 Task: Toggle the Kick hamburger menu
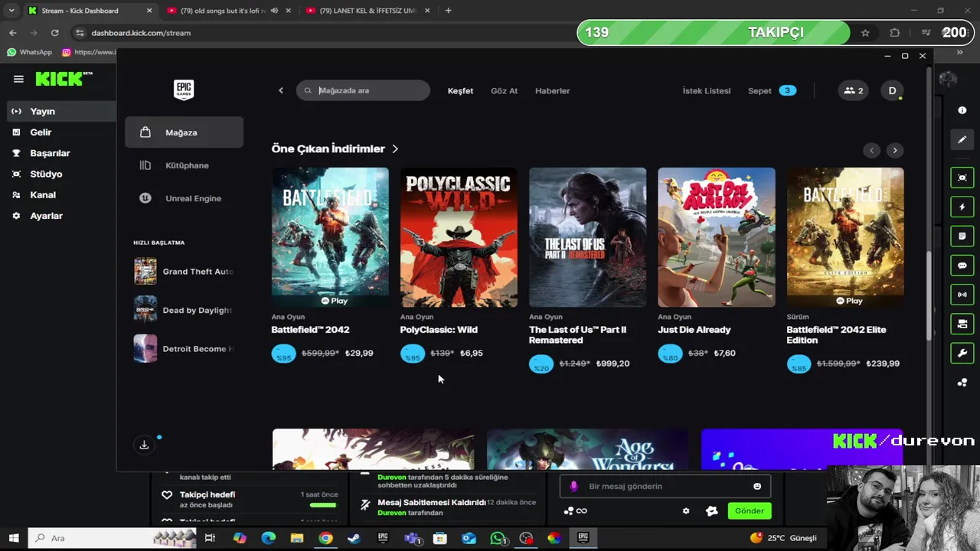(18, 79)
